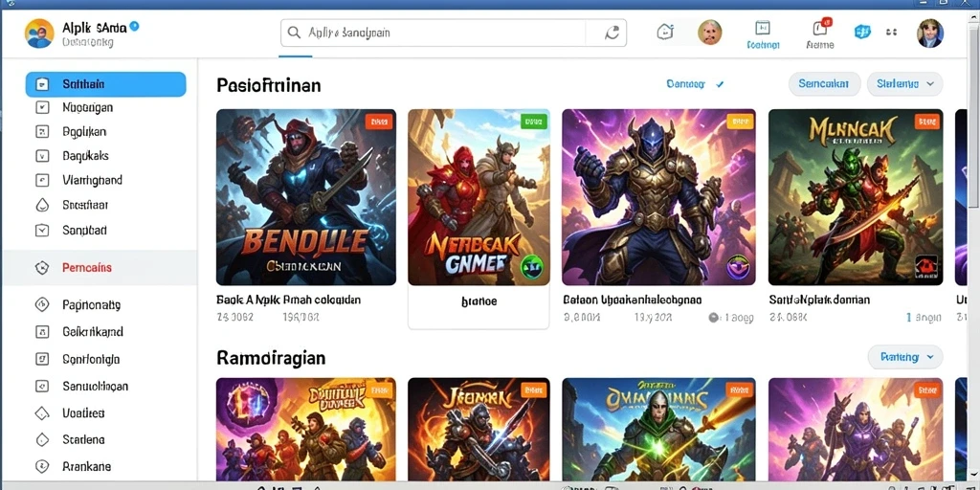Open Bgglikan in the sidebar

(84, 132)
